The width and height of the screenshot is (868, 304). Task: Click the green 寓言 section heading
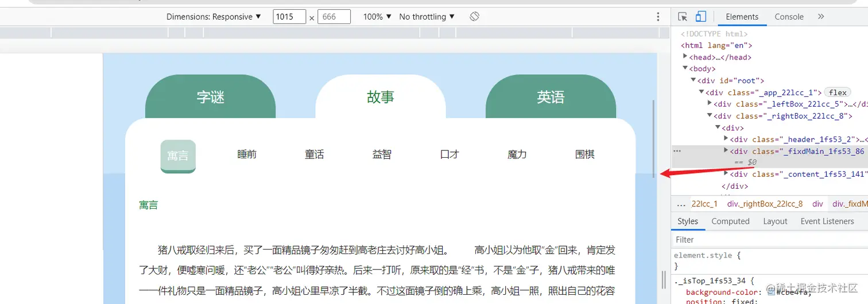click(149, 205)
